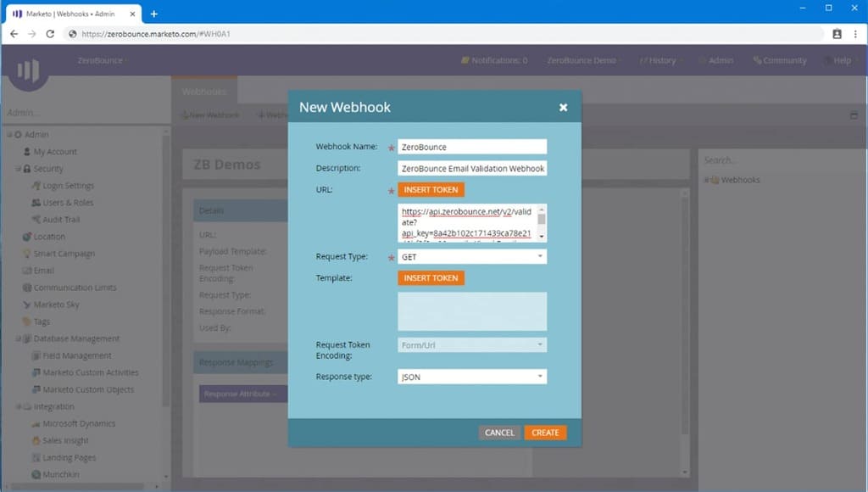Select Microsoft Dynamics tree item
Screen dimensions: 868x492
79,424
